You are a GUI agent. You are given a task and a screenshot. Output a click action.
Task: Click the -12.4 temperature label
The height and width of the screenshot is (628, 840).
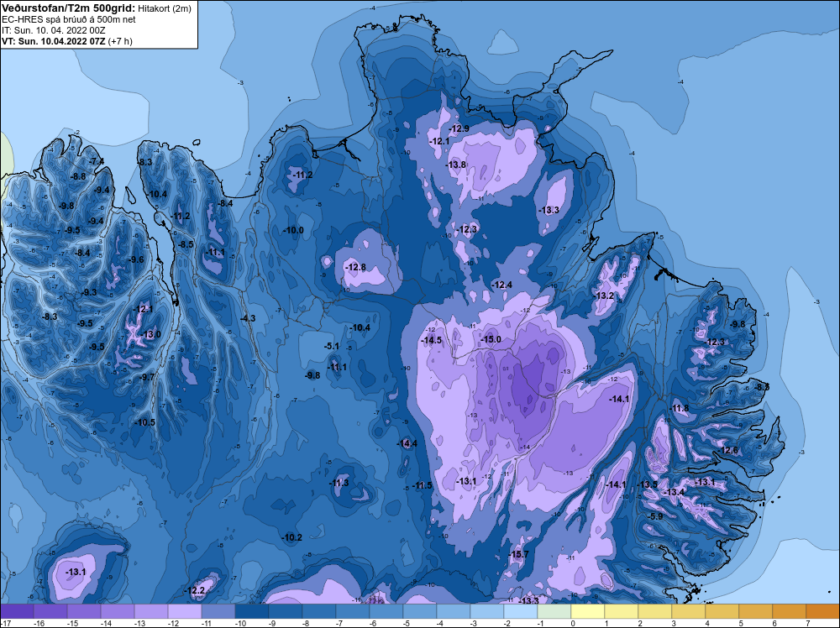click(x=502, y=285)
